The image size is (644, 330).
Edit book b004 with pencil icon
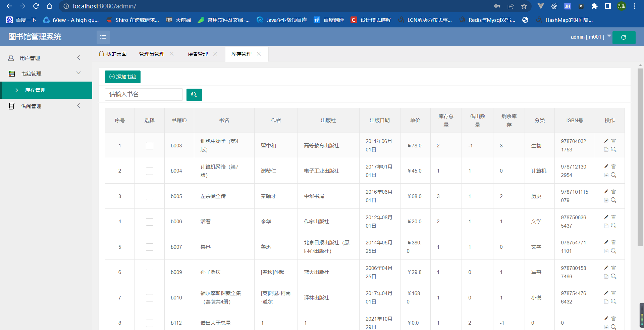coord(606,167)
